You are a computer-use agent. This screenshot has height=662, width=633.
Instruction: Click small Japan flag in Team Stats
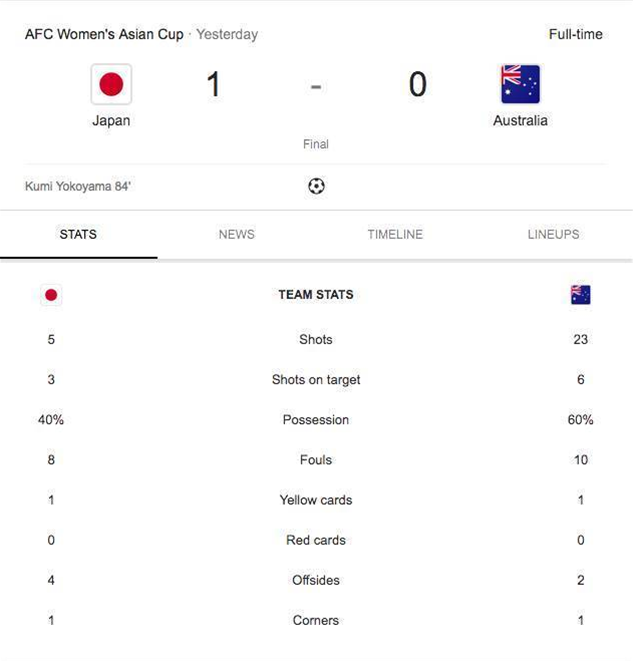pos(51,295)
